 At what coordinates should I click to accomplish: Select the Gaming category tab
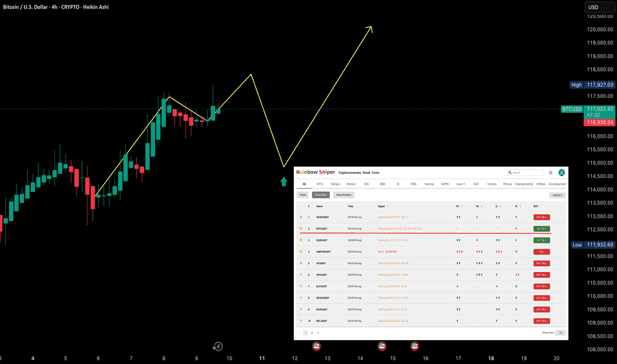(429, 184)
